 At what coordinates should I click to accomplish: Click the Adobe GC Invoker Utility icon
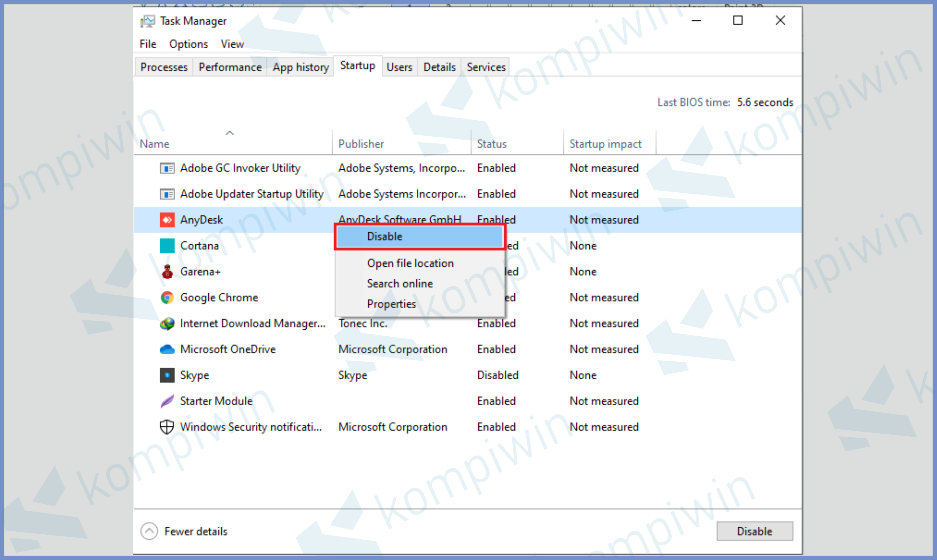[x=167, y=168]
